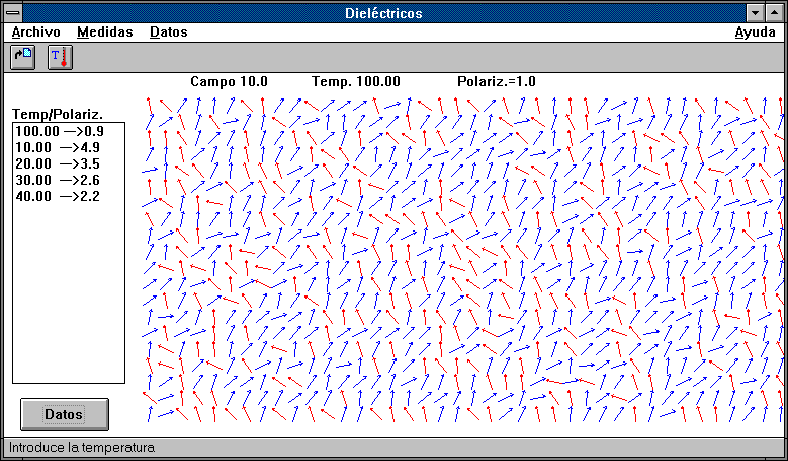Open the Datos menu
The width and height of the screenshot is (788, 461).
pyautogui.click(x=169, y=32)
